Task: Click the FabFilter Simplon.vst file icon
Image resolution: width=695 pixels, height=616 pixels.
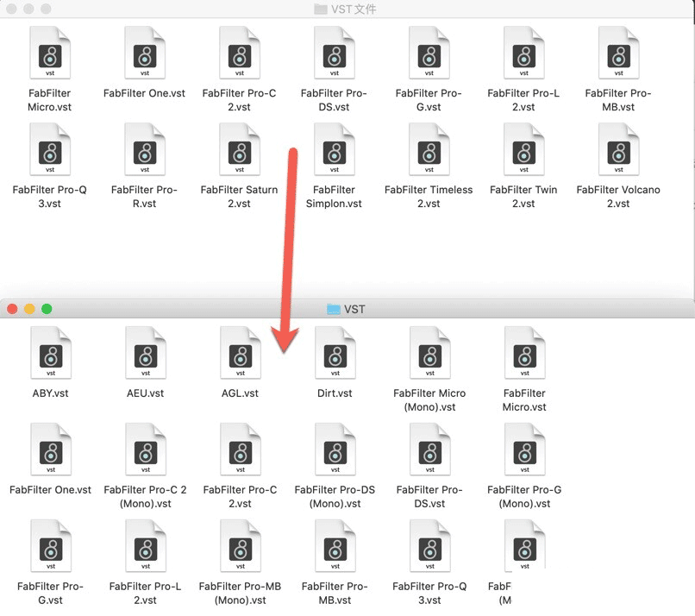Action: [335, 149]
